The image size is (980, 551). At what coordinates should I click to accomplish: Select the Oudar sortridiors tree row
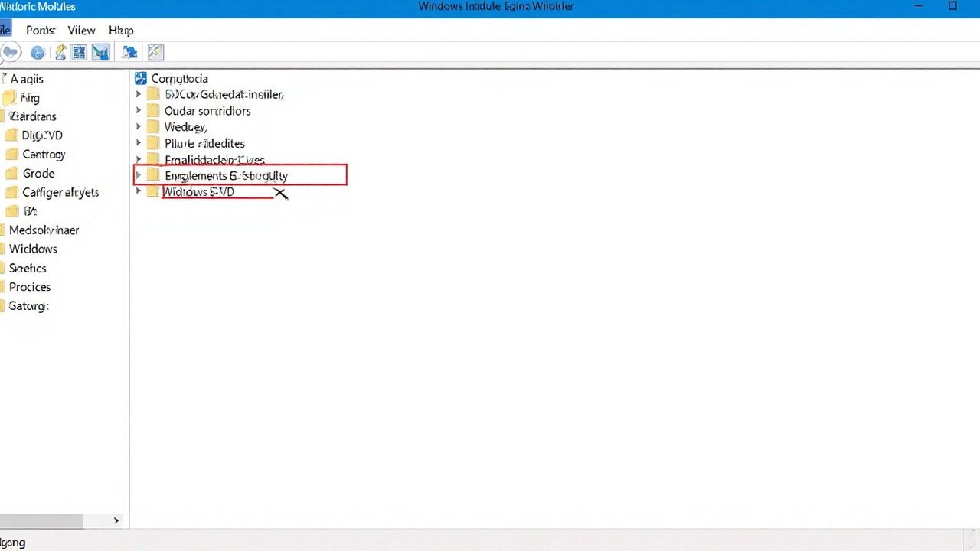pyautogui.click(x=207, y=110)
